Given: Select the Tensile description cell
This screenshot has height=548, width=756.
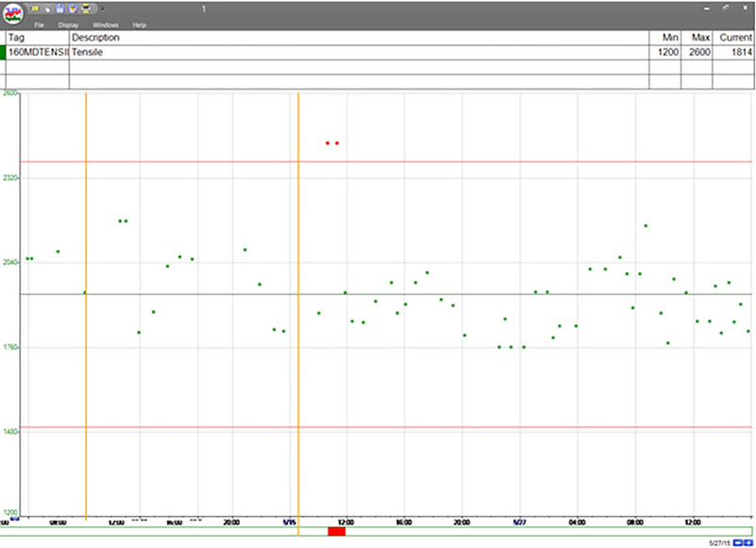Looking at the screenshot, I should click(359, 53).
